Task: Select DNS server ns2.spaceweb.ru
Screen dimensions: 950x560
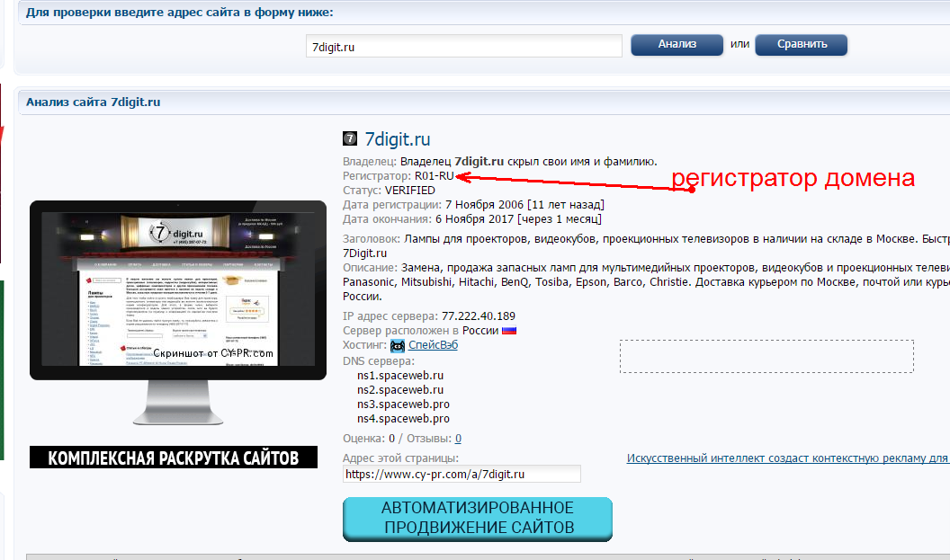Action: tap(399, 390)
